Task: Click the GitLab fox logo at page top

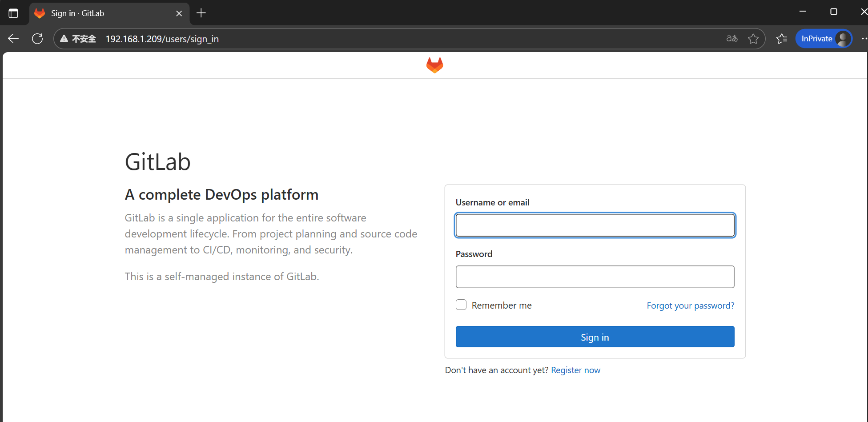Action: (434, 65)
